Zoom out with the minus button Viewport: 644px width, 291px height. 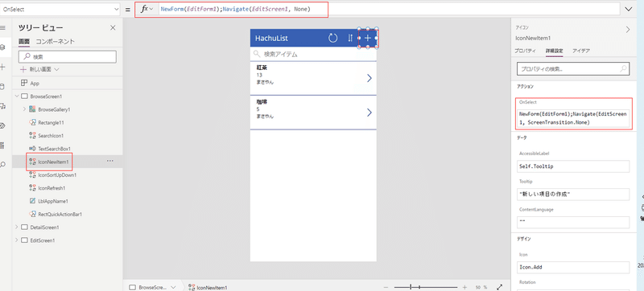coord(386,287)
